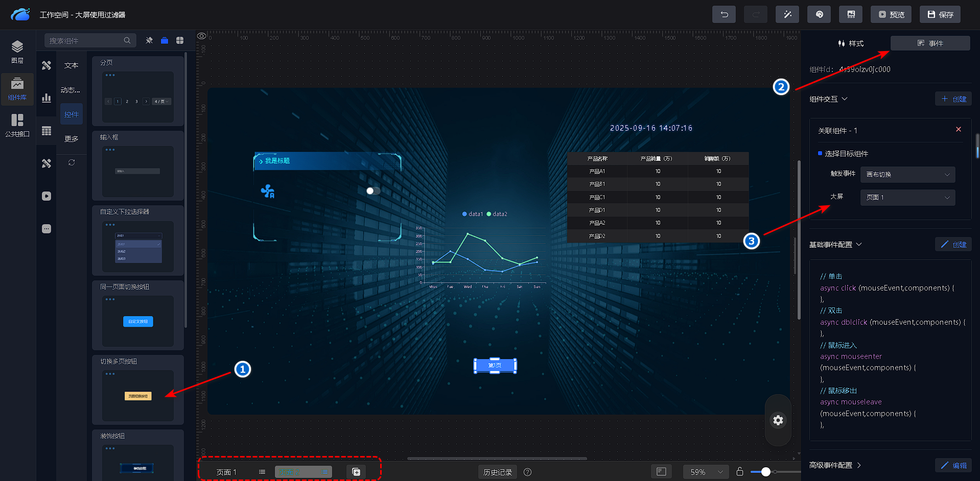Toggle the canvas zoom lock icon
This screenshot has width=980, height=481.
coord(739,472)
